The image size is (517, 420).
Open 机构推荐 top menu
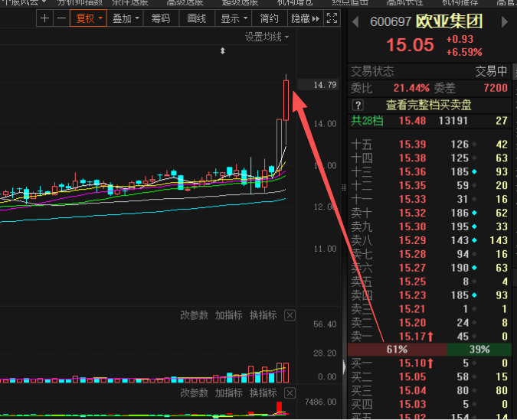coord(460,3)
